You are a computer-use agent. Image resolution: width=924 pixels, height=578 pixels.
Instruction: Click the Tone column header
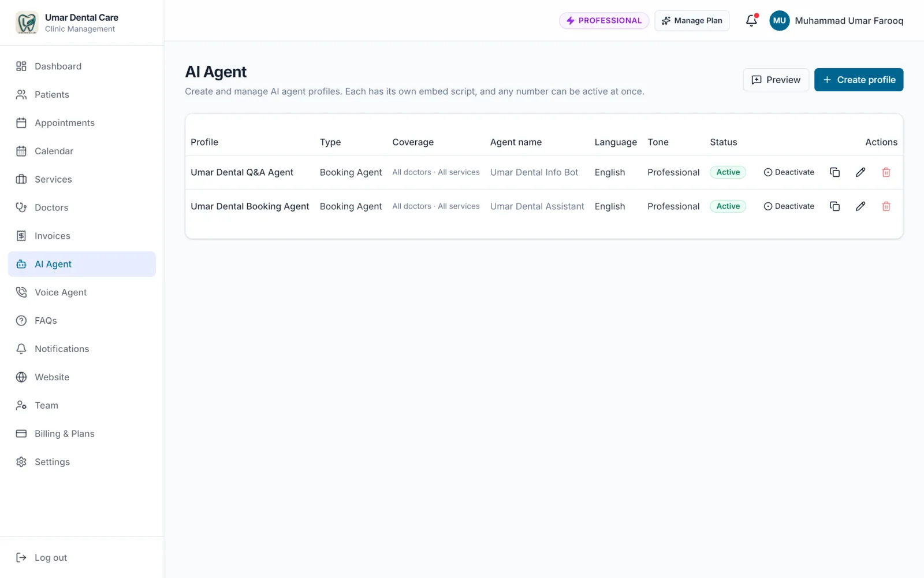coord(658,142)
